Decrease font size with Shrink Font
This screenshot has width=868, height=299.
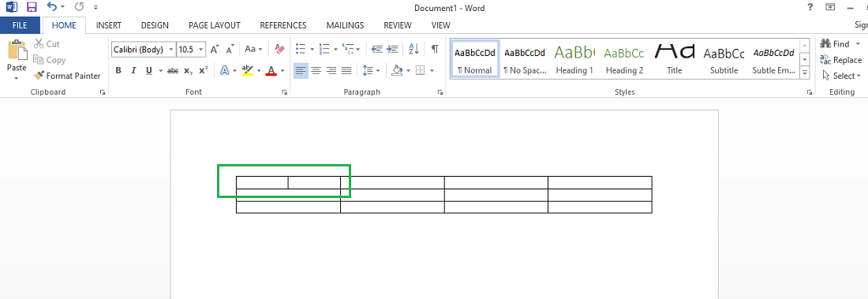click(x=230, y=49)
